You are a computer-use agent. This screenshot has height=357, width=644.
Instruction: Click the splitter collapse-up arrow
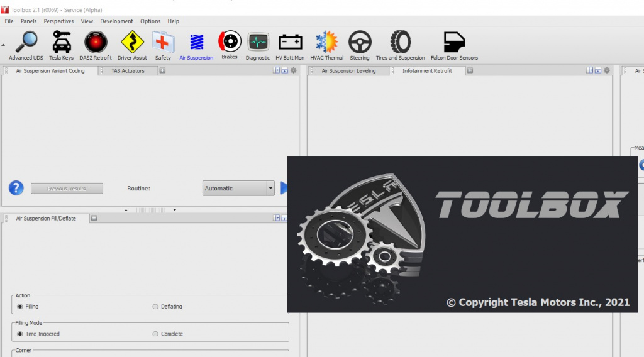[126, 210]
